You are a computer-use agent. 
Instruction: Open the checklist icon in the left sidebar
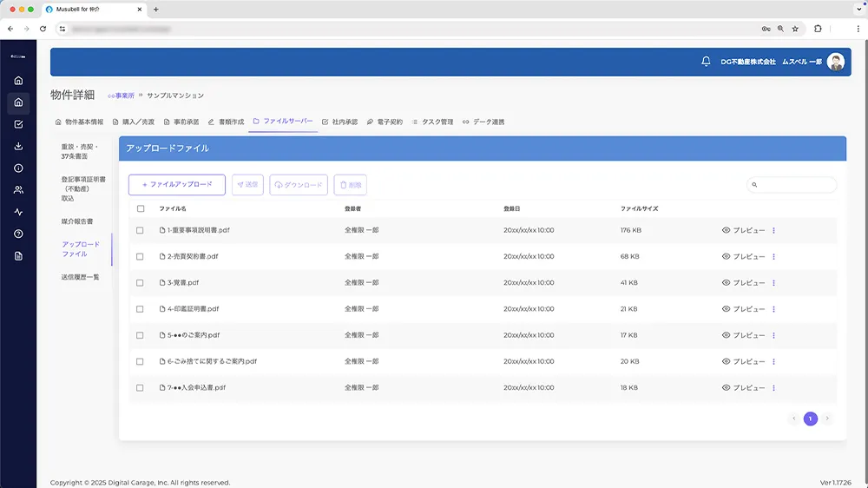[x=18, y=124]
